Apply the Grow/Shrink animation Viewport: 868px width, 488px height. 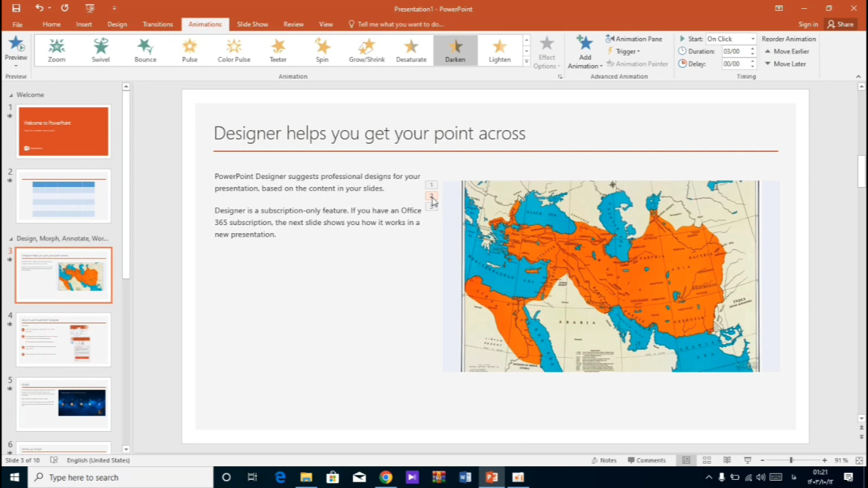click(x=367, y=51)
